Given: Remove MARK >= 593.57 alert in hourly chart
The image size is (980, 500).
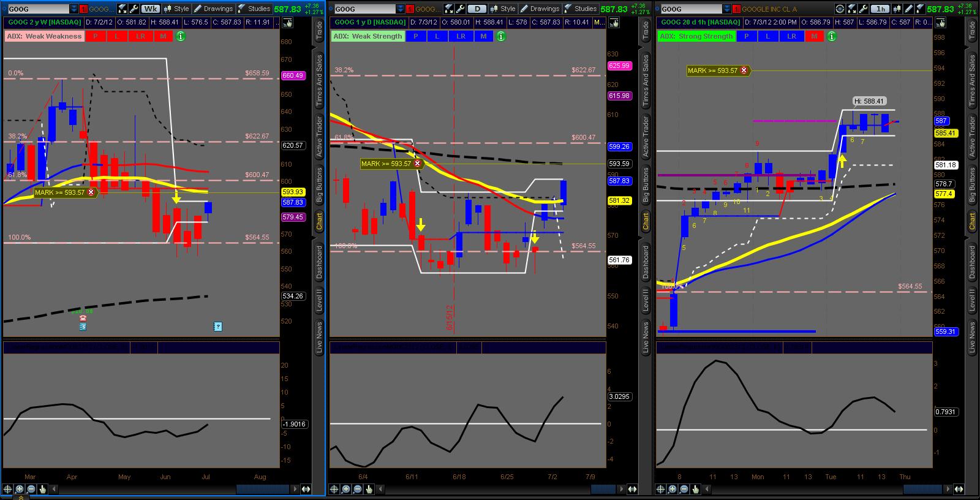Looking at the screenshot, I should (744, 70).
